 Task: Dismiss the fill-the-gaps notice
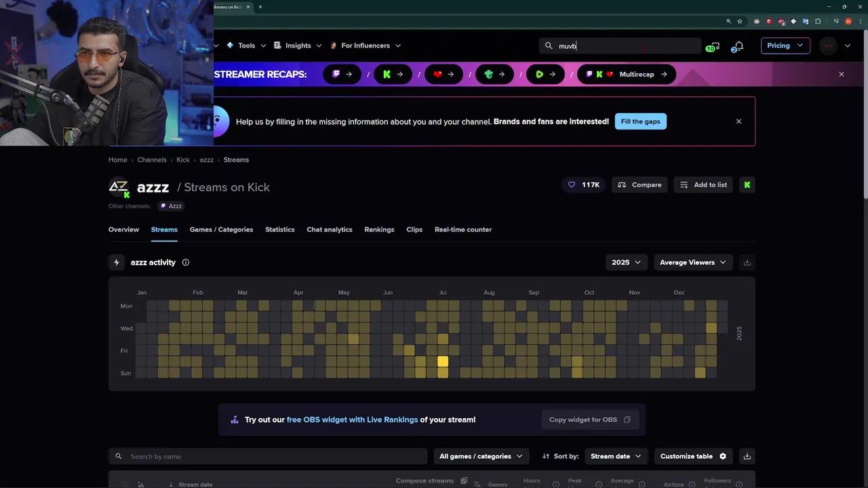pos(738,121)
